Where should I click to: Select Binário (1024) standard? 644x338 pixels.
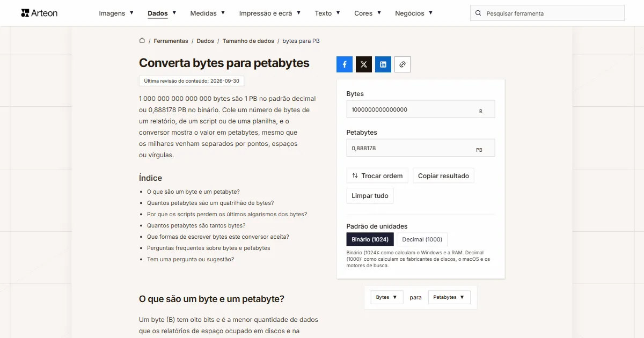coord(370,239)
